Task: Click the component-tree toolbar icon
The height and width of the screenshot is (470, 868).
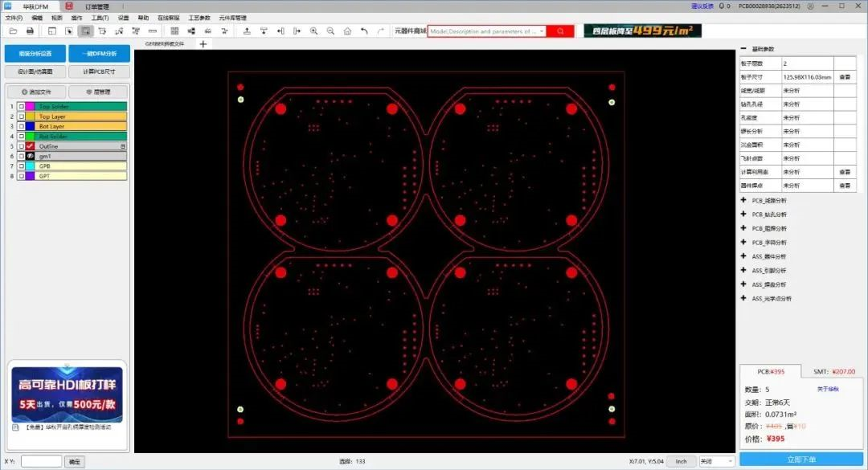Action: pos(191,31)
